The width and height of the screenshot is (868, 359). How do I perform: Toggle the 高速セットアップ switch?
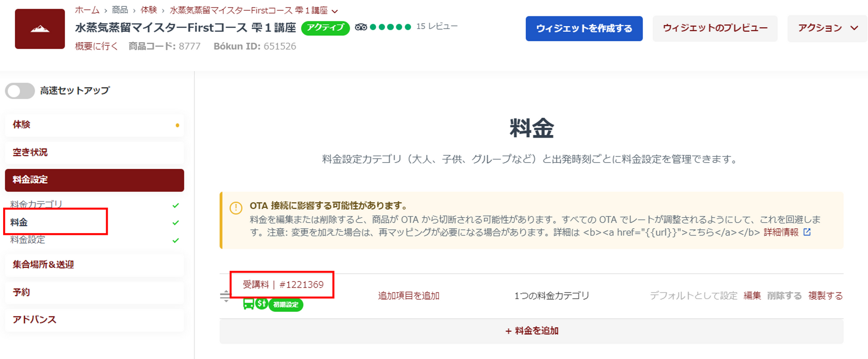pos(20,91)
